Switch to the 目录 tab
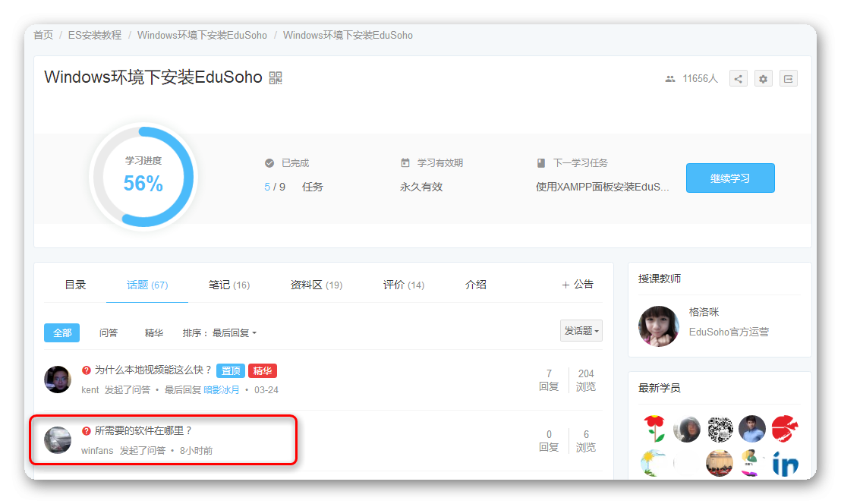This screenshot has width=841, height=504. point(75,285)
